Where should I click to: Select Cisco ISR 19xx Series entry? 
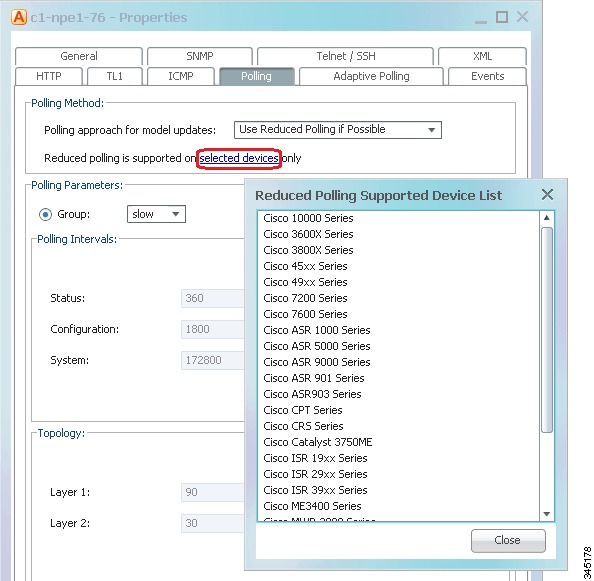click(x=399, y=458)
